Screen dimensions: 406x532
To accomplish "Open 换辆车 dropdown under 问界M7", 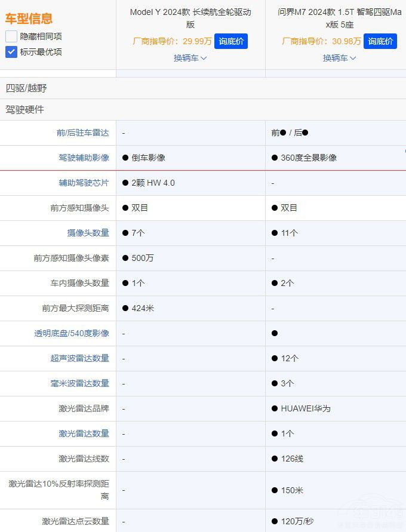I will [x=339, y=58].
